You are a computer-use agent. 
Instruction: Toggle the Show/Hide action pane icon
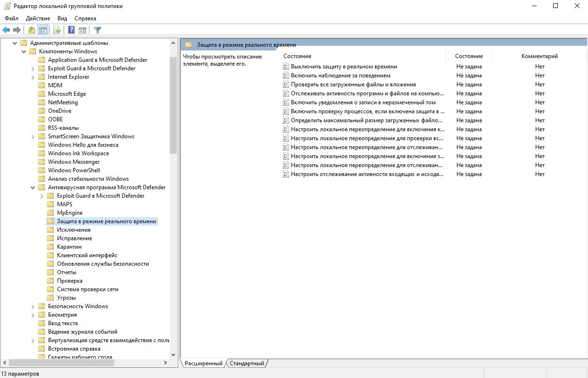point(83,30)
